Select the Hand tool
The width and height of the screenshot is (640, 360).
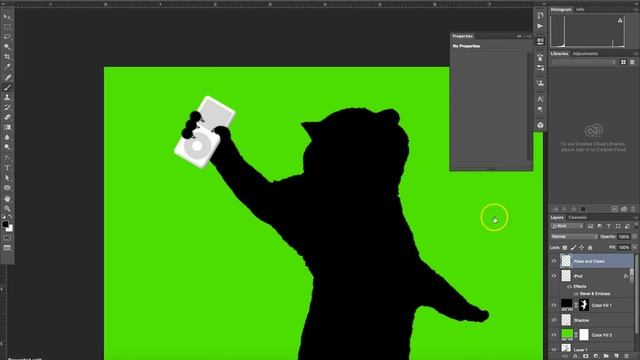tap(7, 198)
